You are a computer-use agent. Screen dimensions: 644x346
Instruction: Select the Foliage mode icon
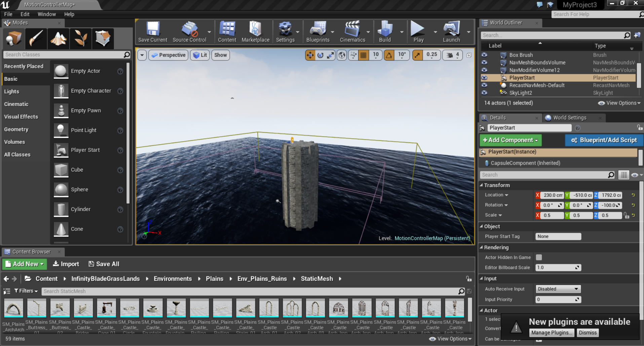pos(80,38)
